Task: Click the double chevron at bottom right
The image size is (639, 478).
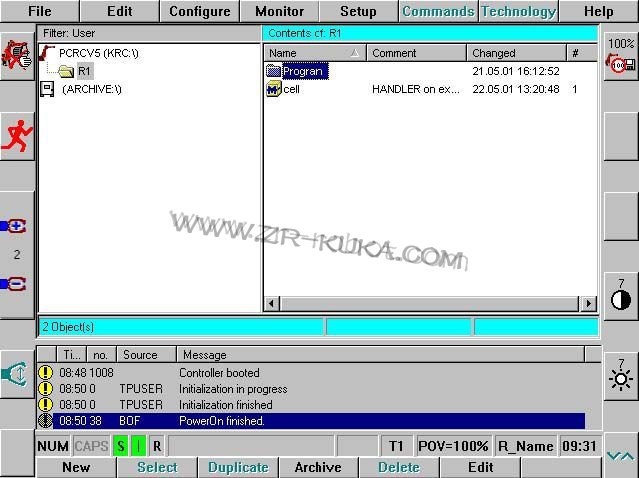Action: point(620,456)
